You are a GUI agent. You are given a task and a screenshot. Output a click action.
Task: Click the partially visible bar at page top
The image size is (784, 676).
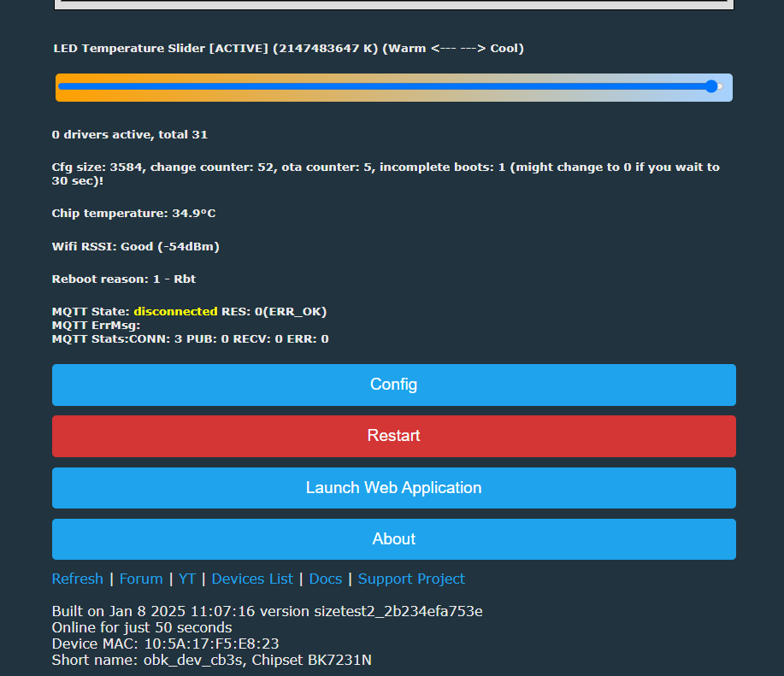394,4
